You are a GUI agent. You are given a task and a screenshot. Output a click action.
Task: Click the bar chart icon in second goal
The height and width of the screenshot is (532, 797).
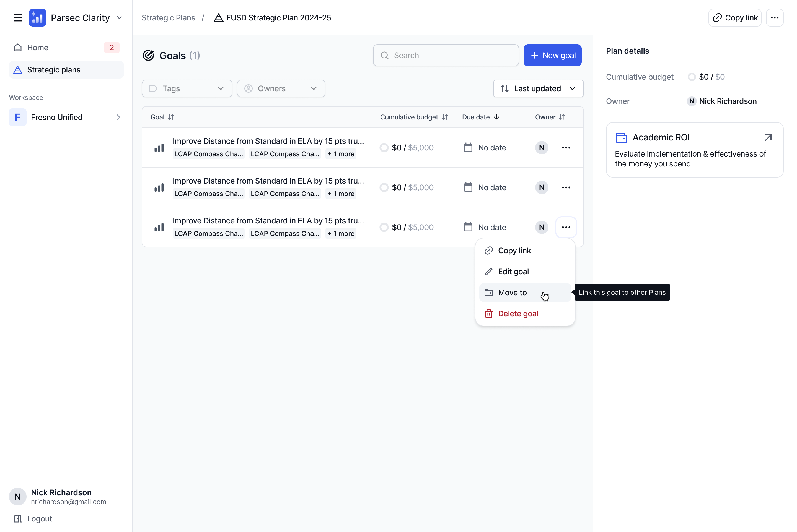(159, 188)
